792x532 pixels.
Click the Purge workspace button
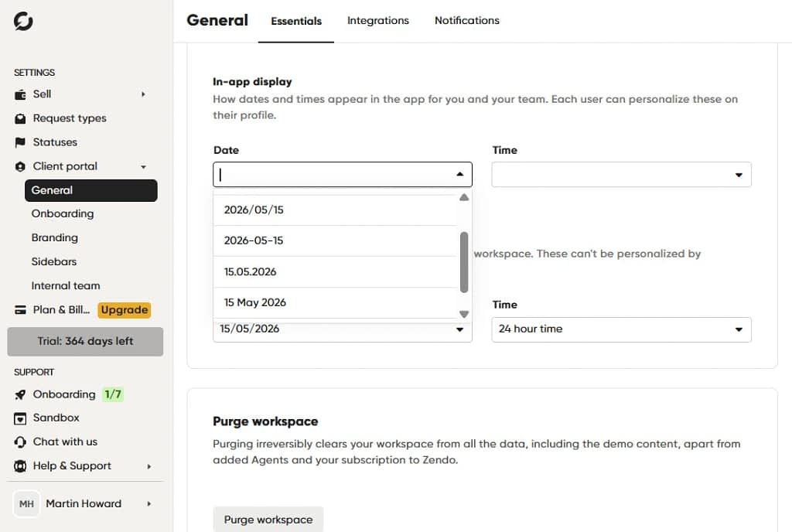point(268,520)
